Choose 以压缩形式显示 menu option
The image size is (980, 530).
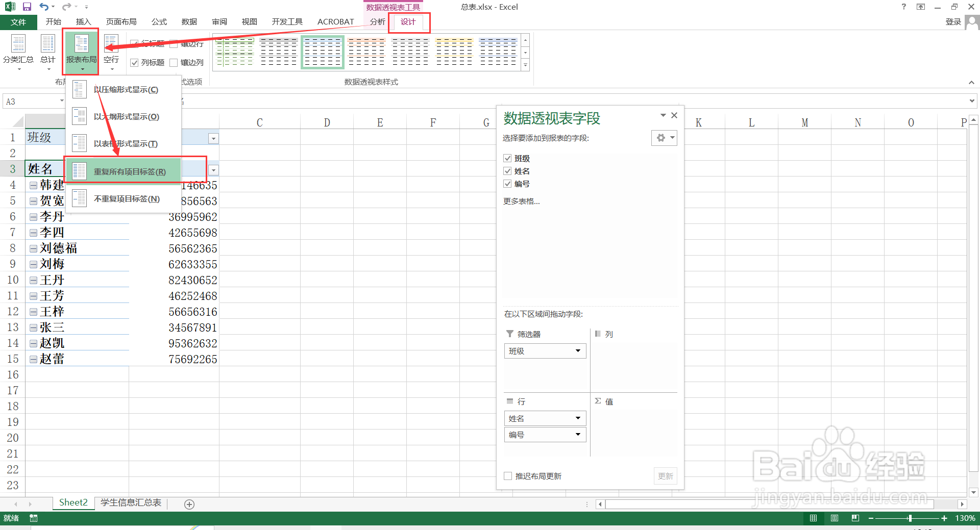coord(124,90)
